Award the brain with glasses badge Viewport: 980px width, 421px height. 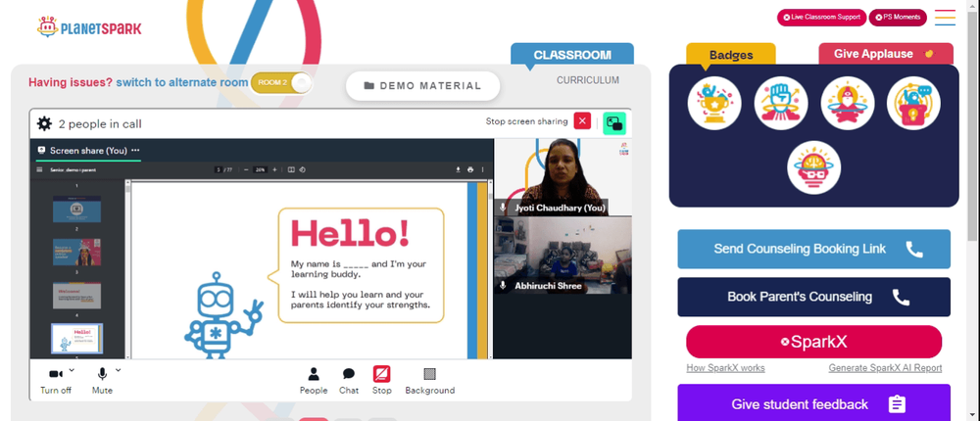tap(813, 167)
